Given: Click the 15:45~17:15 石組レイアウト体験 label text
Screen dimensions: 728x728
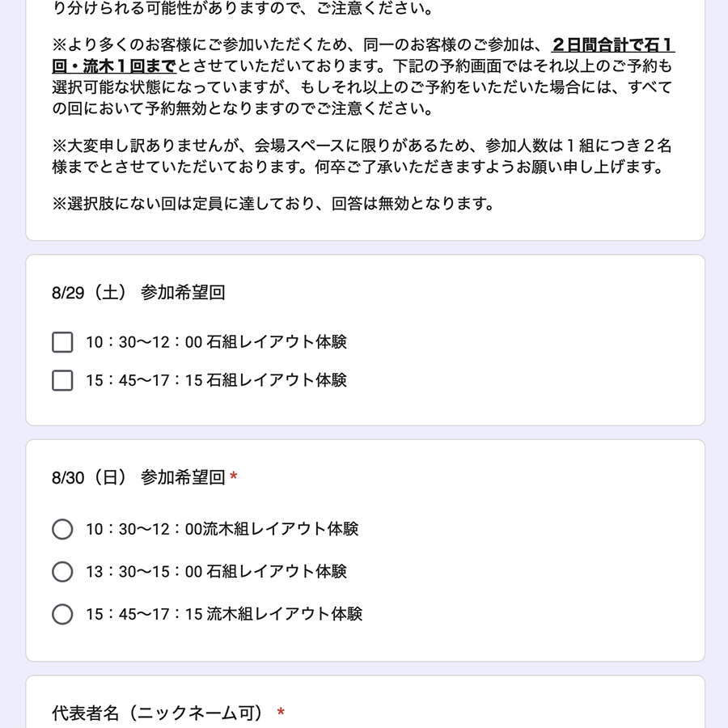Looking at the screenshot, I should pyautogui.click(x=216, y=380).
